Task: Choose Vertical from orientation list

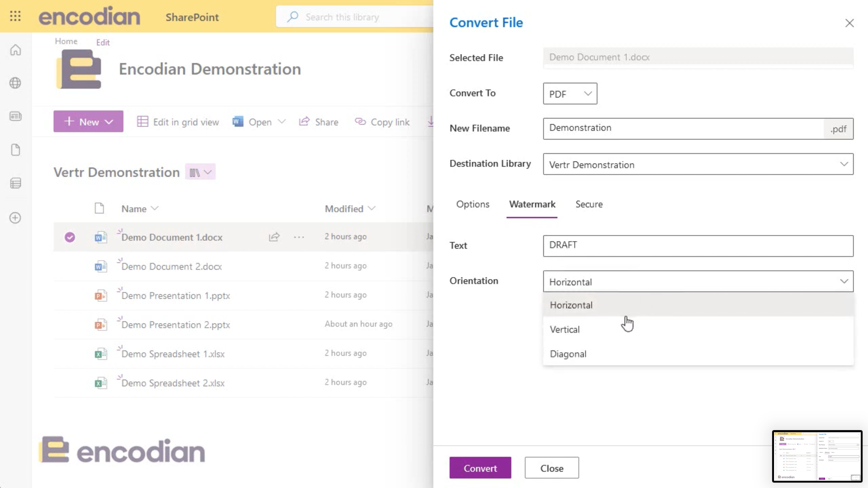Action: pyautogui.click(x=698, y=329)
